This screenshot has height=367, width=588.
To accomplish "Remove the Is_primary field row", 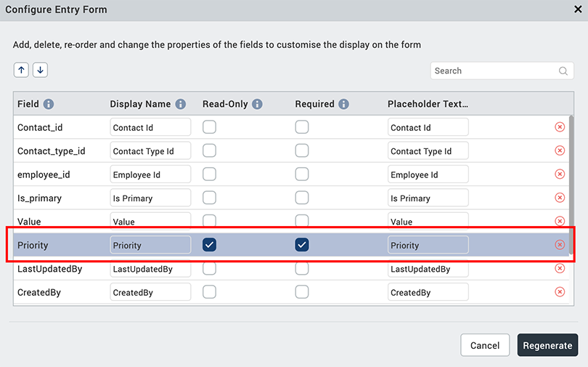I will coord(560,198).
